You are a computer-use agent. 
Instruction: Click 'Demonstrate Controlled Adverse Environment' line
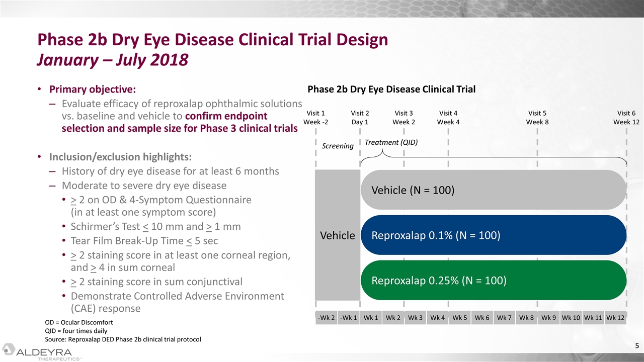click(x=178, y=296)
